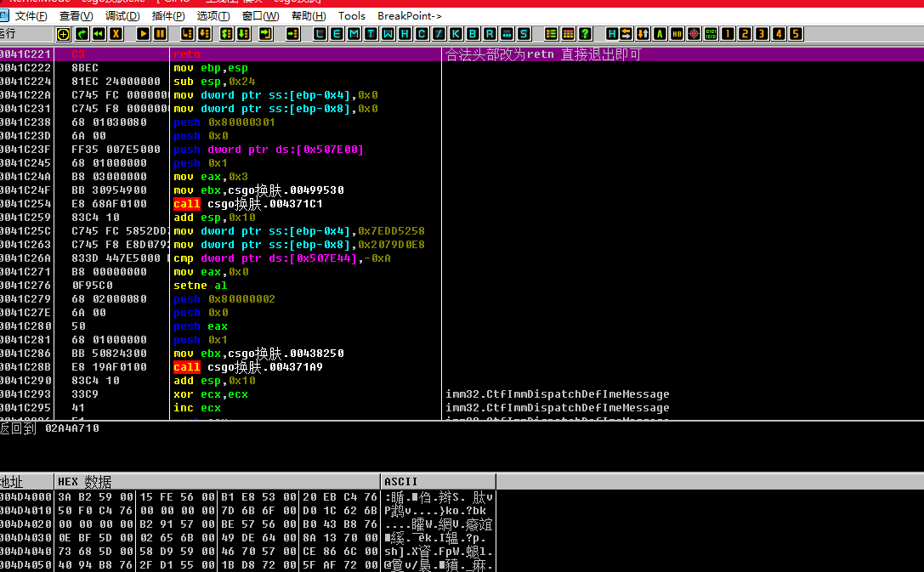Screen dimensions: 924x572
Task: Open the 窗口(W) menu
Action: pos(260,16)
